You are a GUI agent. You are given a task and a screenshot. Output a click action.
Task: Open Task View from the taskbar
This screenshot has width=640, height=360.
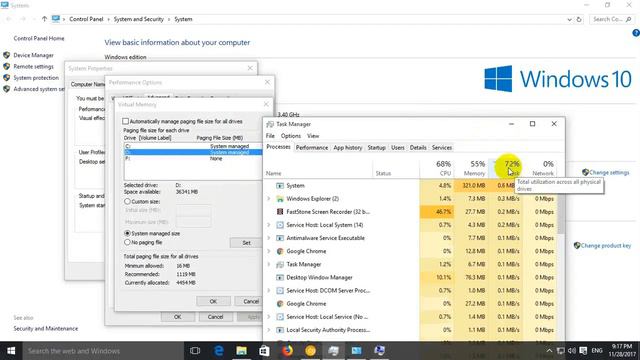coord(195,351)
